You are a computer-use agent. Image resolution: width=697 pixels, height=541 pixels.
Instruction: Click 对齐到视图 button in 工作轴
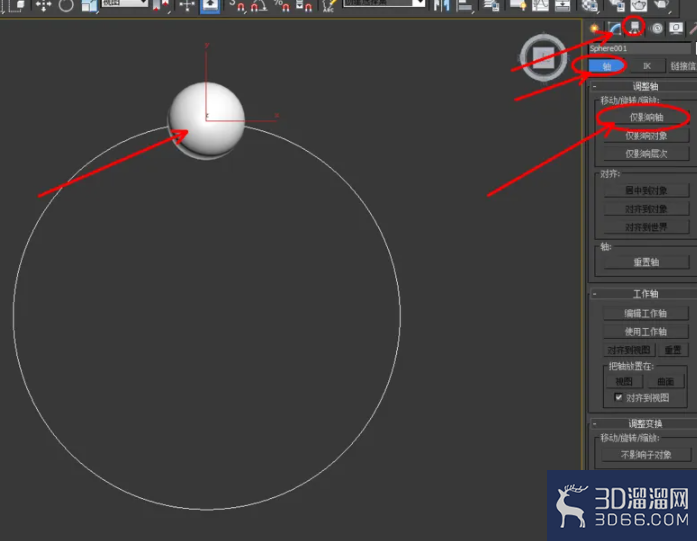tap(629, 350)
